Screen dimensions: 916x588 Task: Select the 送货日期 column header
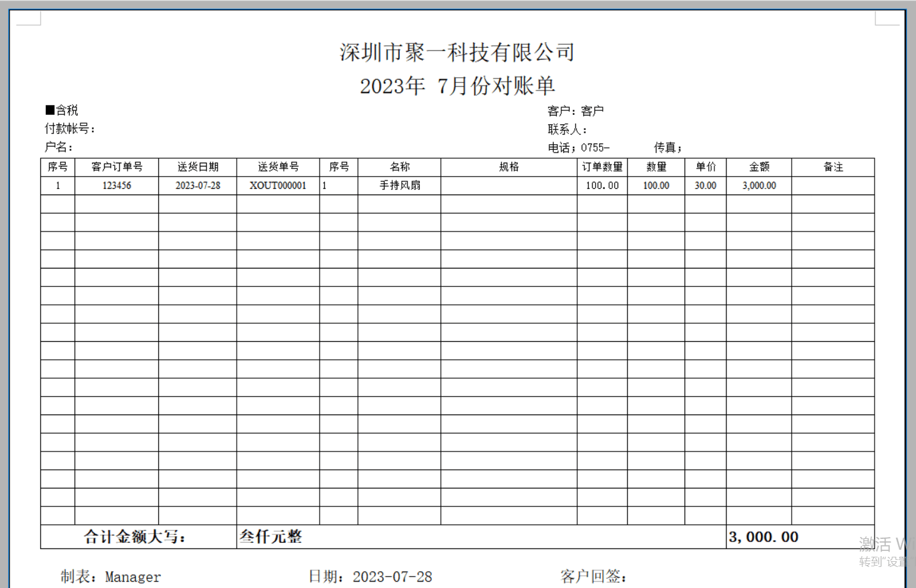point(198,167)
